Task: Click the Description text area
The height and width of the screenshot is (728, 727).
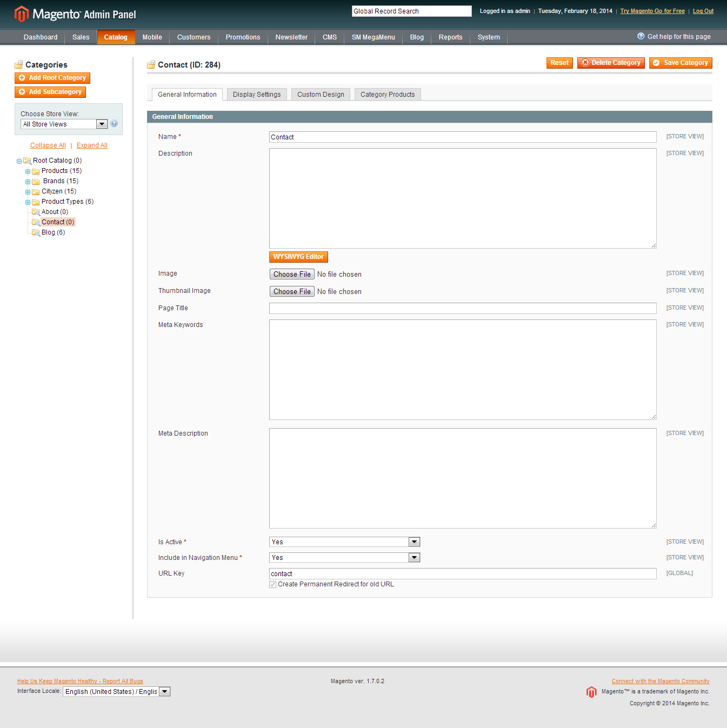Action: point(463,198)
